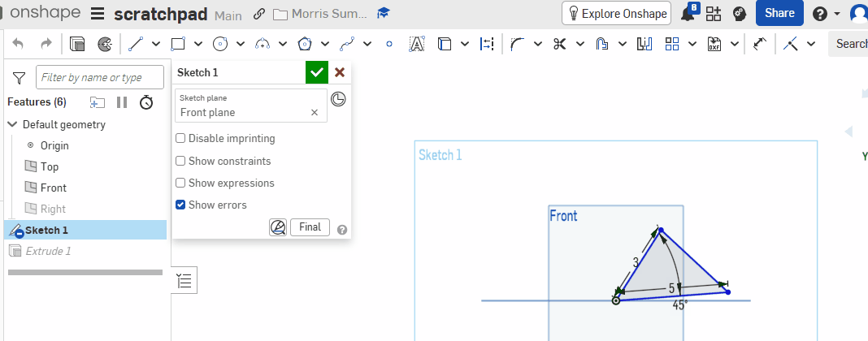Screen dimensions: 868x341
Task: Confirm Sketch 1 with green checkmark
Action: (317, 72)
